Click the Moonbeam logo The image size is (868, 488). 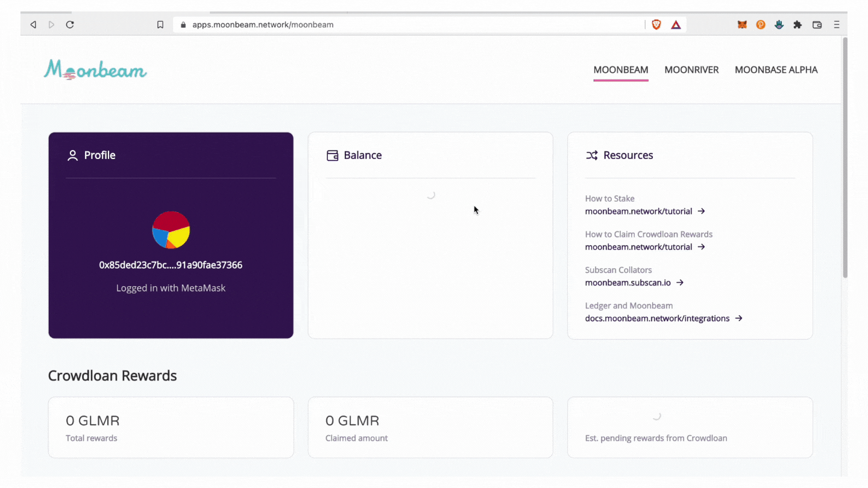coord(95,69)
